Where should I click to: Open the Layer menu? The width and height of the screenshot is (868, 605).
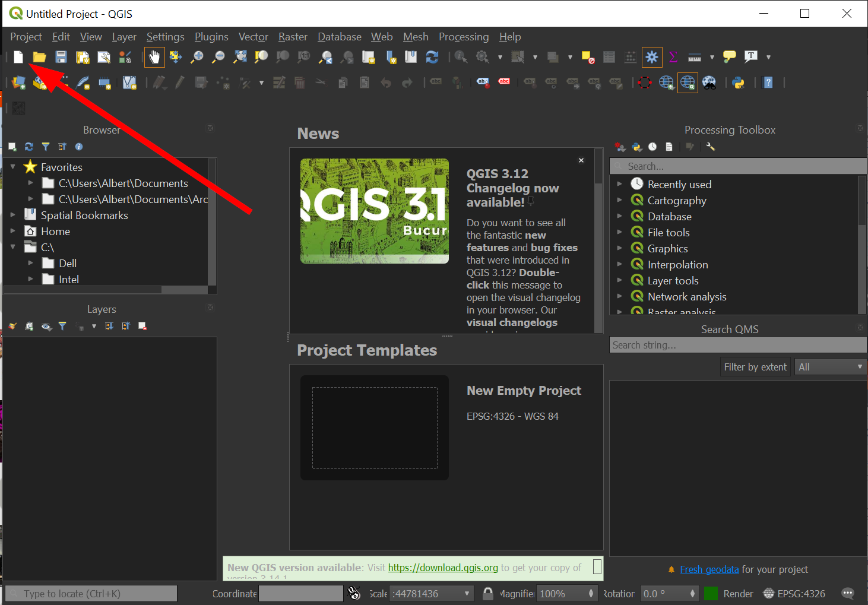124,37
